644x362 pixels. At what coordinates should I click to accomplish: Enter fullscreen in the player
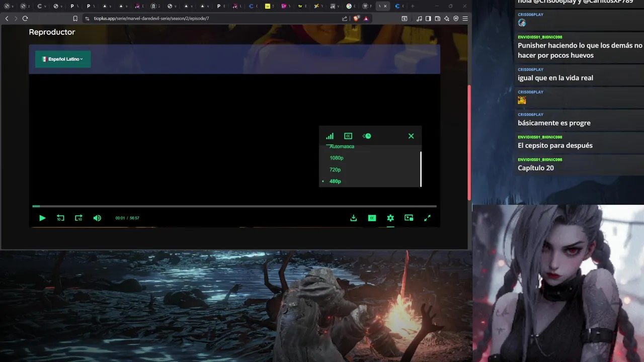pos(427,218)
